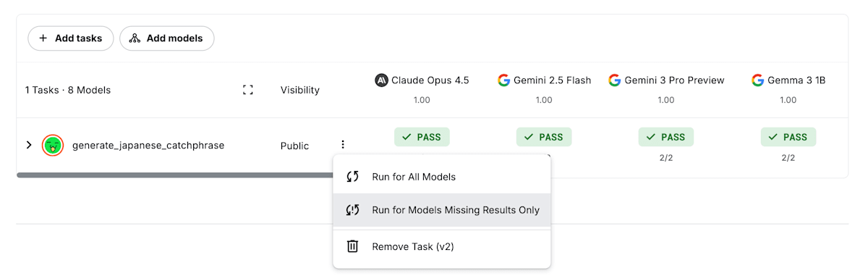The width and height of the screenshot is (868, 276).
Task: Click the 1.00 score under Gemini 3 Pro Preview
Action: tap(666, 100)
